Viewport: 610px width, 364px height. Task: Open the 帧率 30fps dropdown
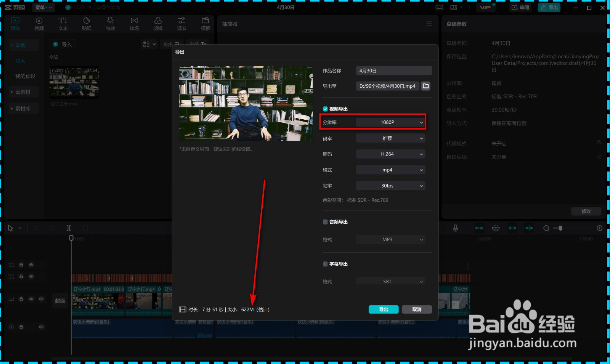pos(391,186)
